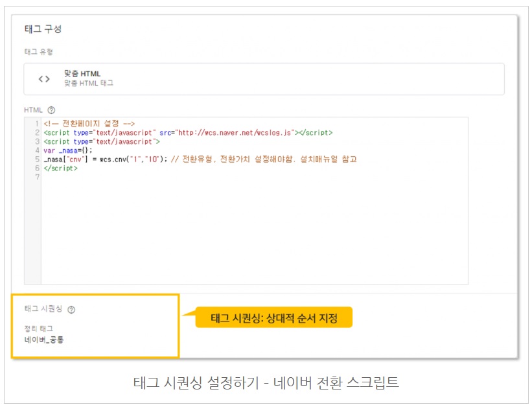Screen dimensions: 532x407
Task: Click the closing </script> tag line
Action: tap(60, 169)
